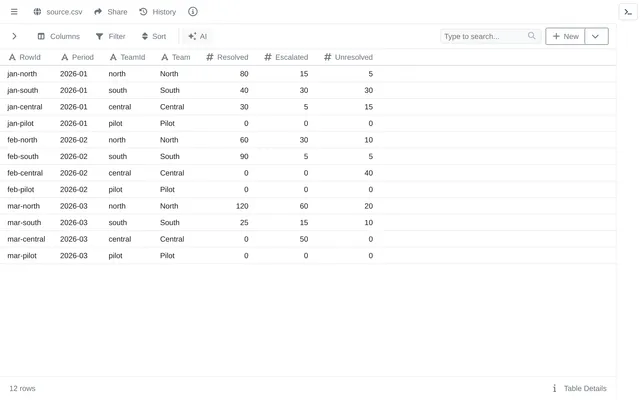Click the Unresolved number type icon
Screen dimensions: 640x400
(327, 57)
